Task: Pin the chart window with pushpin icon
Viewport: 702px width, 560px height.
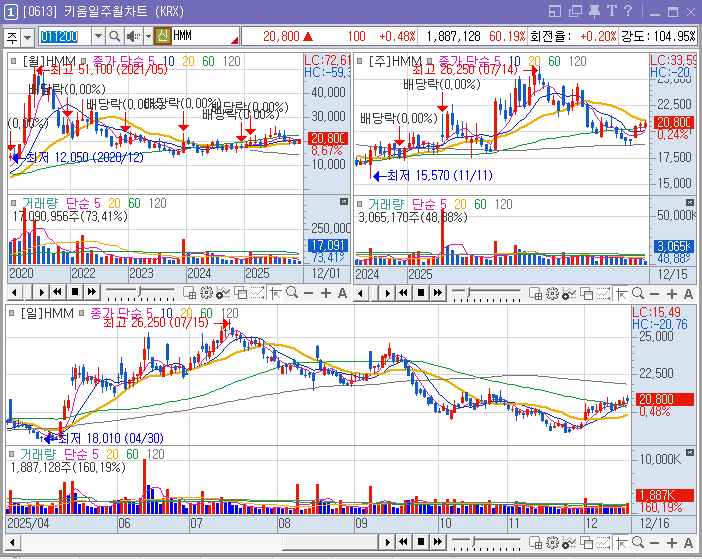Action: (x=595, y=11)
